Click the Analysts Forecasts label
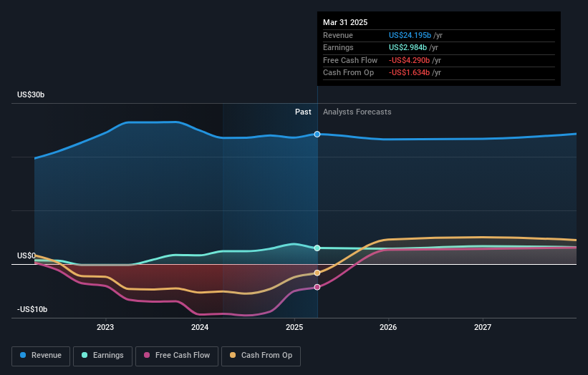The width and height of the screenshot is (588, 375). pyautogui.click(x=357, y=112)
